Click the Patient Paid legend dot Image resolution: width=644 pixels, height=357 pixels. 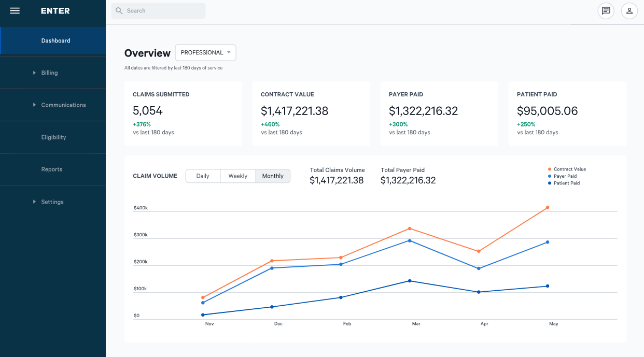[550, 183]
